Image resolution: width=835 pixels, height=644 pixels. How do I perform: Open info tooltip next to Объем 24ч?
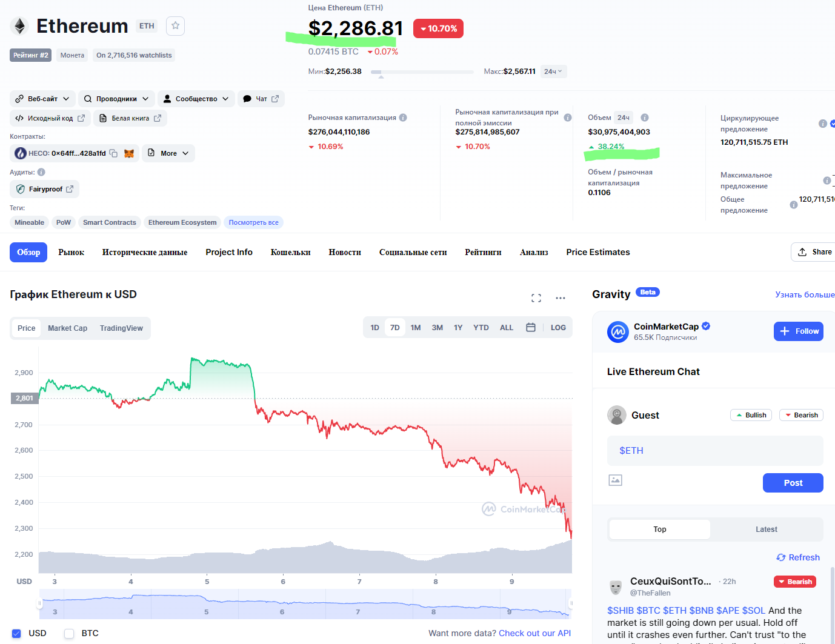click(645, 118)
